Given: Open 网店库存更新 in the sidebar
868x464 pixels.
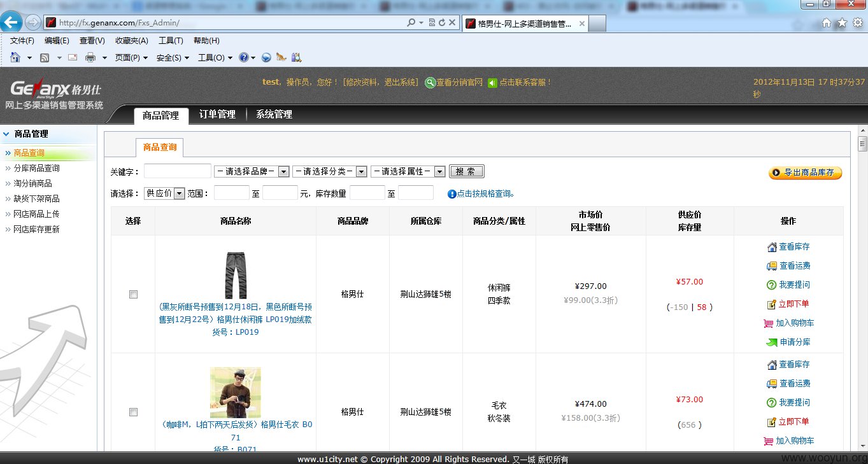Looking at the screenshot, I should coord(36,229).
